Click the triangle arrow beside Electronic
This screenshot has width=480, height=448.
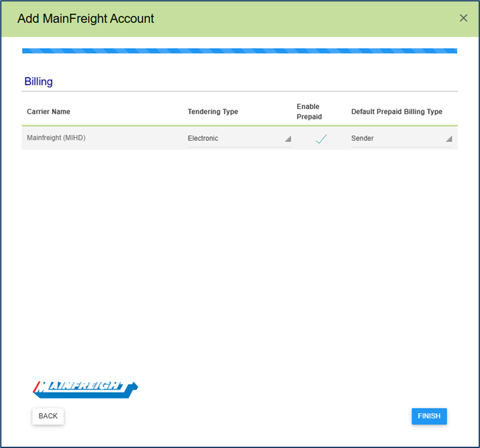point(288,139)
